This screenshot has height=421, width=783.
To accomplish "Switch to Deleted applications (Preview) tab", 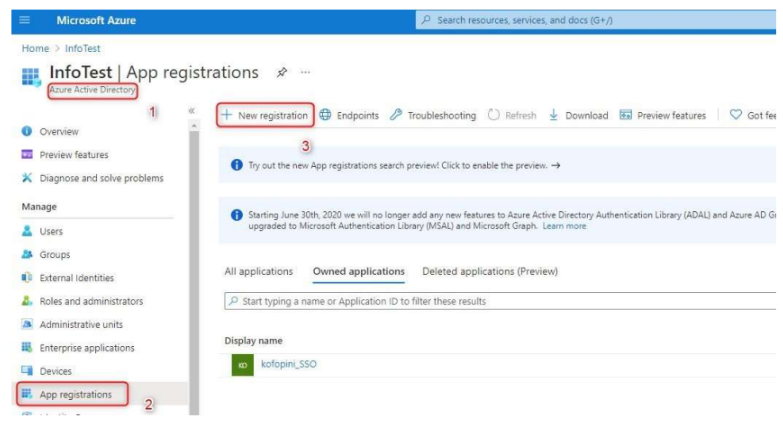I will 490,272.
